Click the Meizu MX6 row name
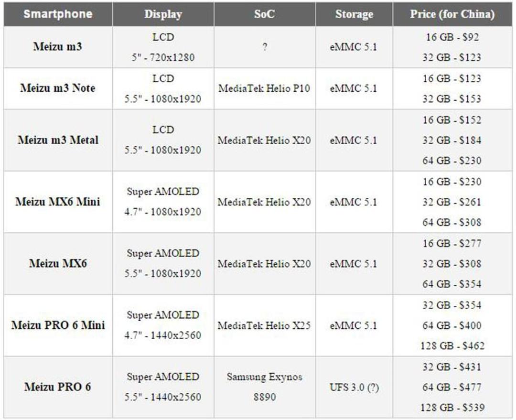The width and height of the screenshot is (516, 420). click(x=58, y=263)
